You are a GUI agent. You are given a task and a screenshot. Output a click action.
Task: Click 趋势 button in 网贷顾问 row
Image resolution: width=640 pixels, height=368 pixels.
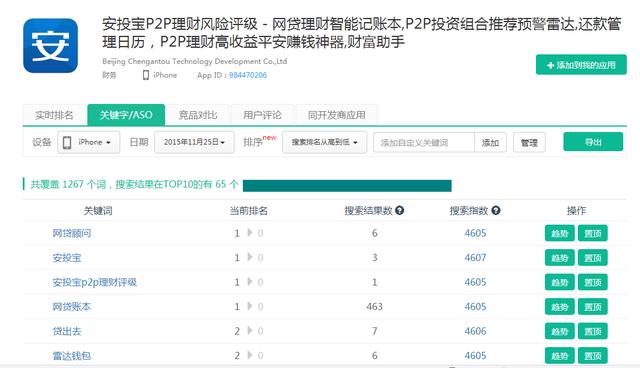tap(560, 233)
